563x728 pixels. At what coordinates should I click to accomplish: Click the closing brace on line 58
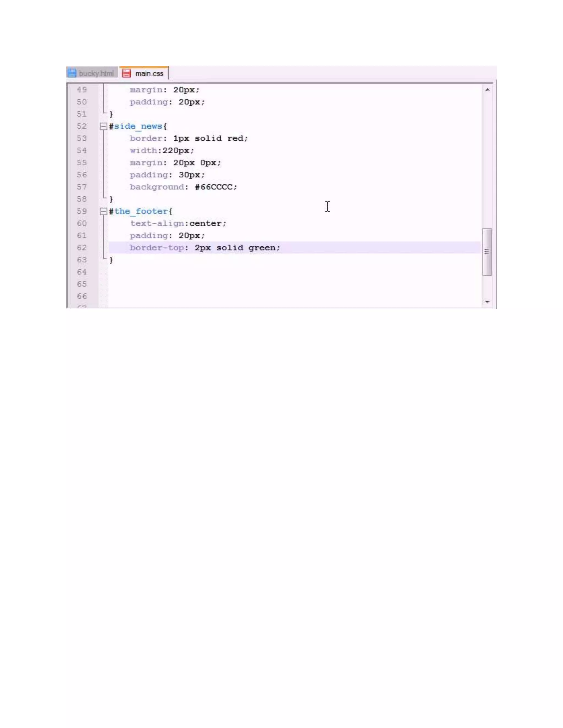click(111, 199)
